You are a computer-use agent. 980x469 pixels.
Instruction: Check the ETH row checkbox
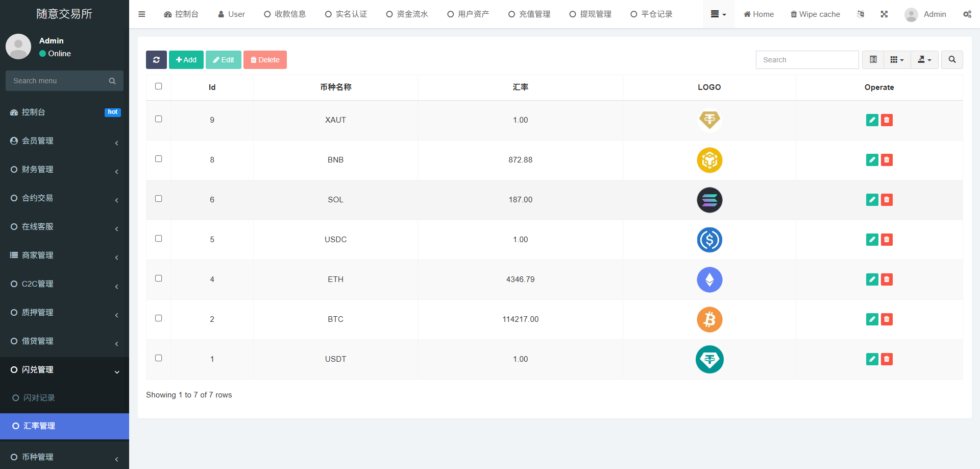[159, 278]
